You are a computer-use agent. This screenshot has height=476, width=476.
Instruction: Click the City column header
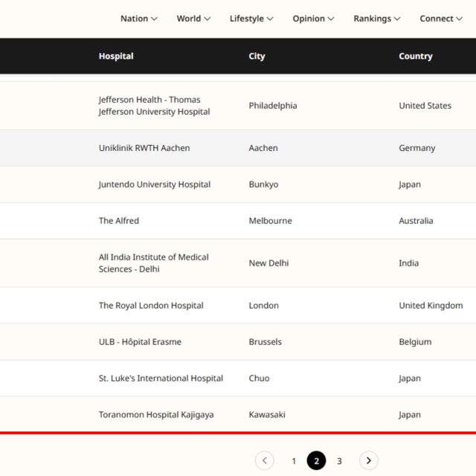pos(257,57)
